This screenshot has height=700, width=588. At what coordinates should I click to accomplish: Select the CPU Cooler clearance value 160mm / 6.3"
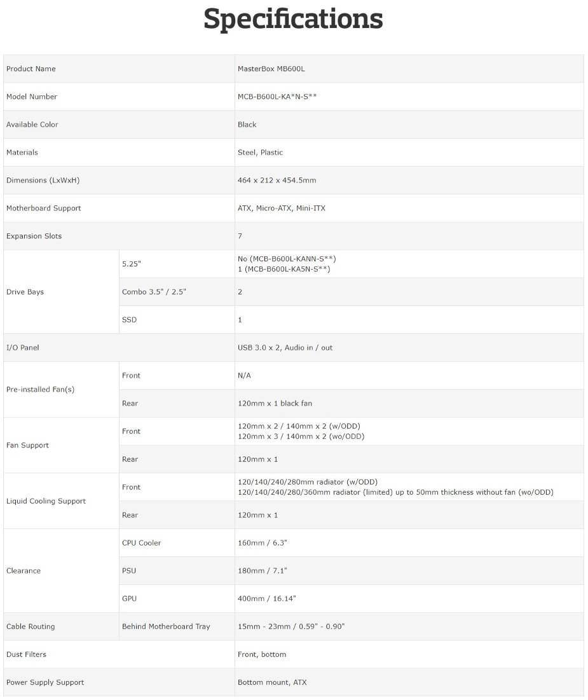[x=263, y=543]
